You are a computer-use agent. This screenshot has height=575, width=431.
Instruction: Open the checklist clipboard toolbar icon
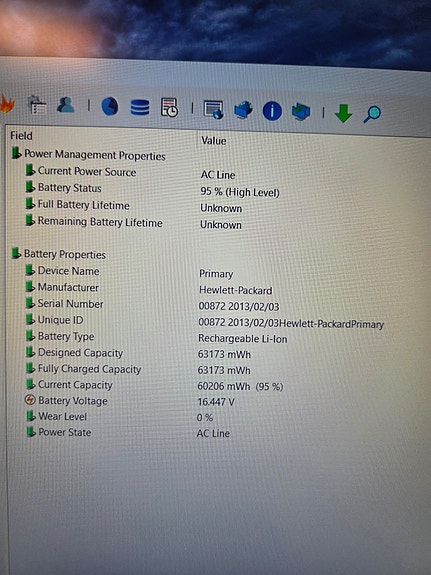coord(37,105)
